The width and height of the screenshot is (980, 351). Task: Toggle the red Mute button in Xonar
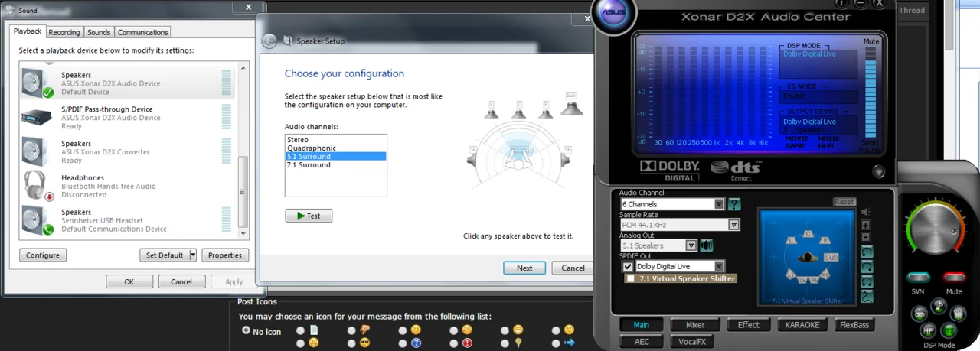click(954, 278)
